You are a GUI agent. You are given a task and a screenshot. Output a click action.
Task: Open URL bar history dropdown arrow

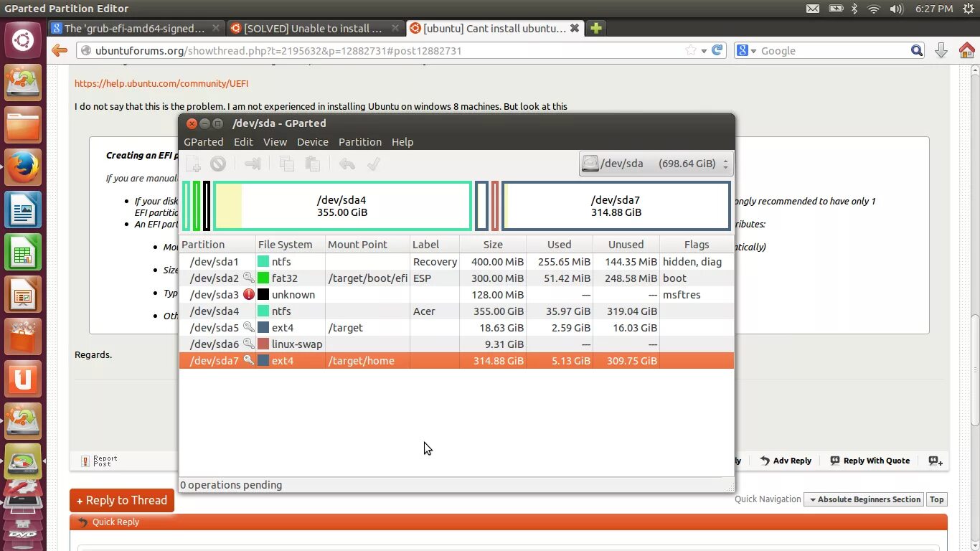point(704,51)
